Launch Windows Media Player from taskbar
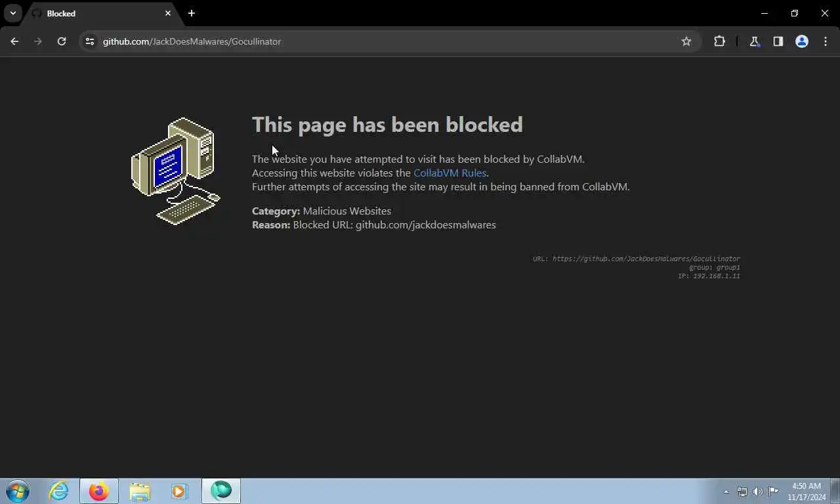This screenshot has width=840, height=504. click(179, 491)
